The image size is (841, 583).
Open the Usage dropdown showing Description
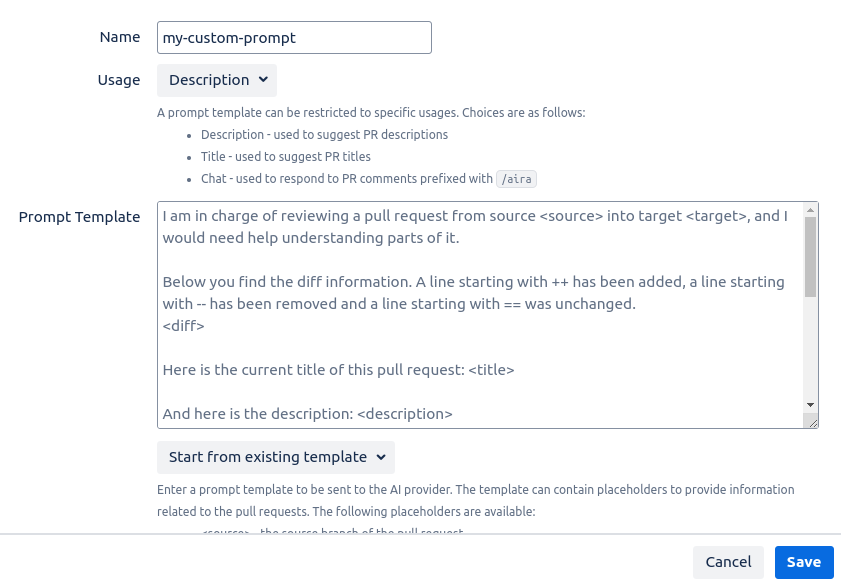point(217,80)
